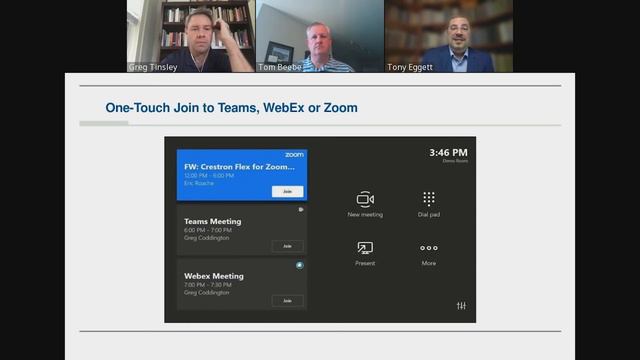Click the 'Teams Meeting' title text
This screenshot has height=360, width=640.
click(213, 221)
